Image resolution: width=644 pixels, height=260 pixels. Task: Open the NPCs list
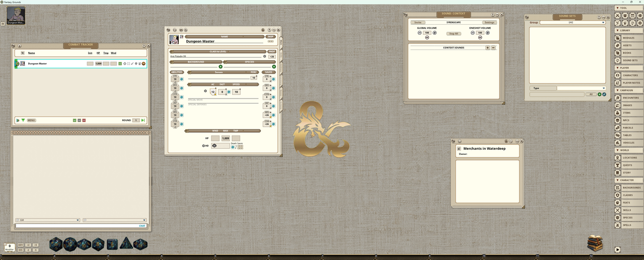coord(629,120)
